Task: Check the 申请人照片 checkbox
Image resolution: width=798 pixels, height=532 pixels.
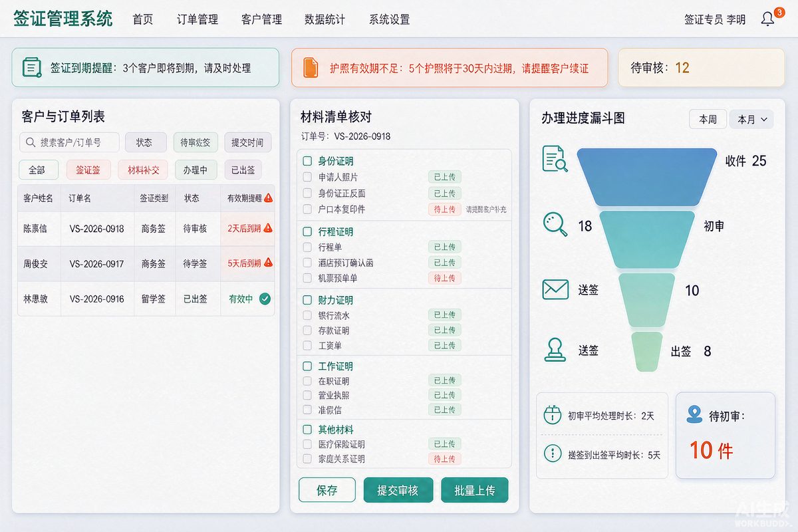Action: tap(307, 177)
